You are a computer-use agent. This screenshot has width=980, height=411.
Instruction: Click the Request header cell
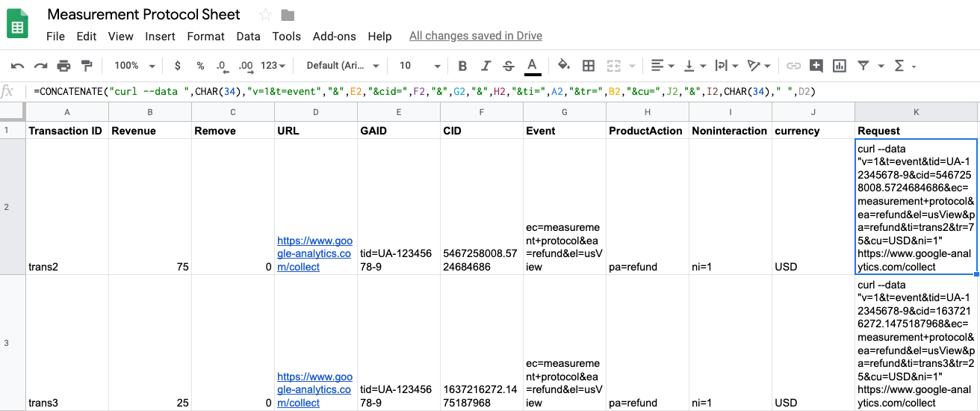pyautogui.click(x=917, y=130)
